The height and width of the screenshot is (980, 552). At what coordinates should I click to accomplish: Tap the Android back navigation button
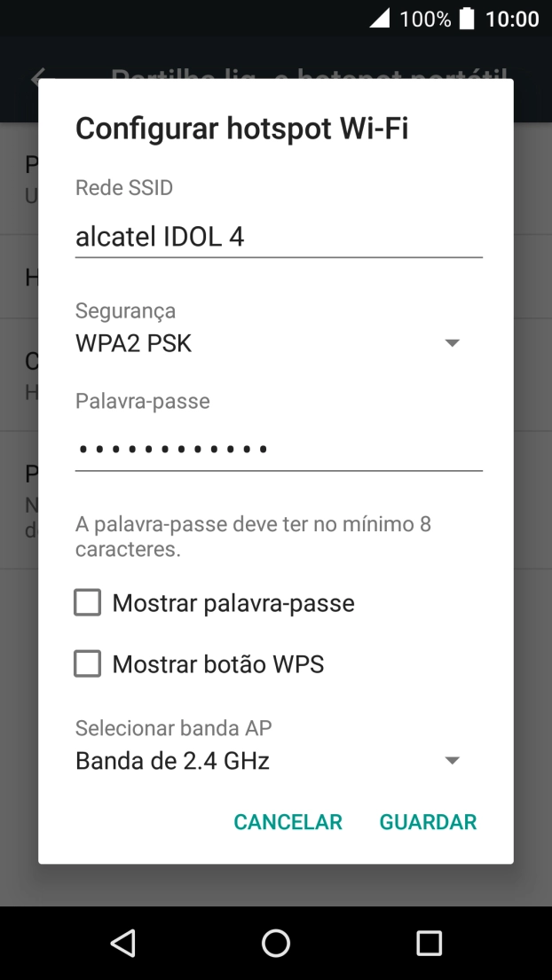(123, 943)
